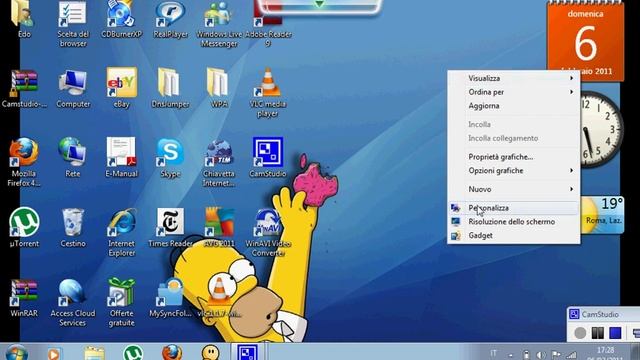Expand the Nuovo submenu
The height and width of the screenshot is (360, 640).
513,189
